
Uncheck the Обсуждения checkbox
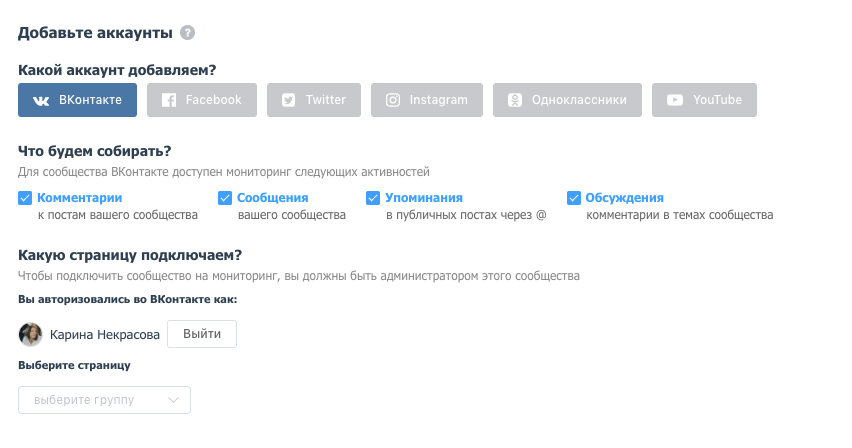point(574,198)
